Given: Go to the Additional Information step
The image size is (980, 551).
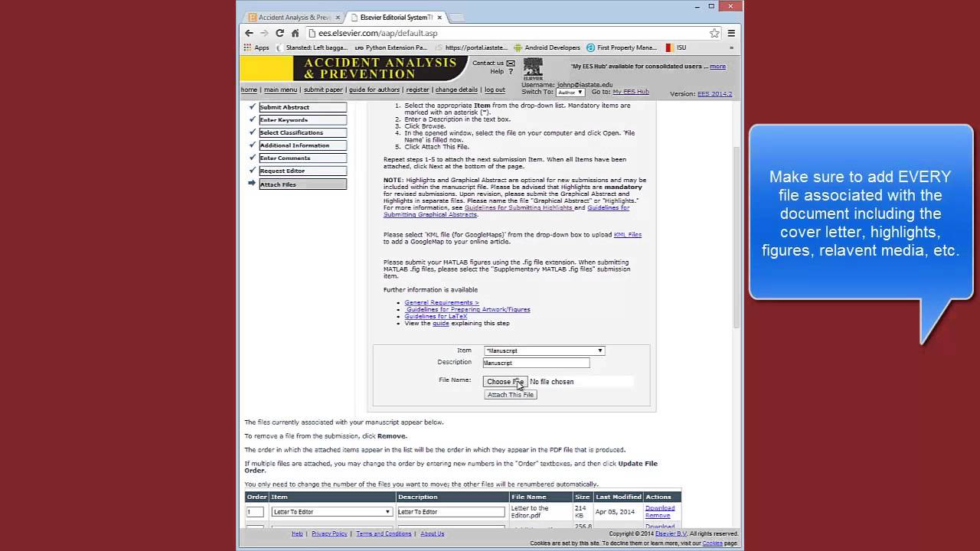Looking at the screenshot, I should point(302,145).
